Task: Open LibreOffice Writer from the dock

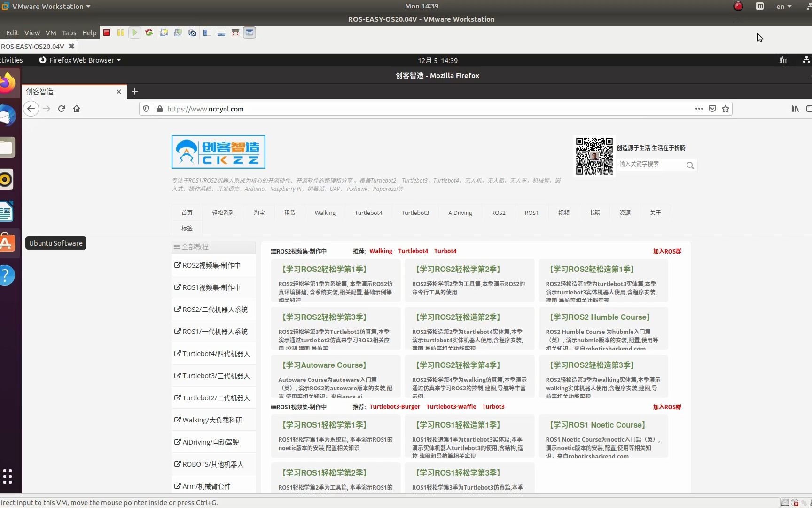Action: (x=7, y=211)
